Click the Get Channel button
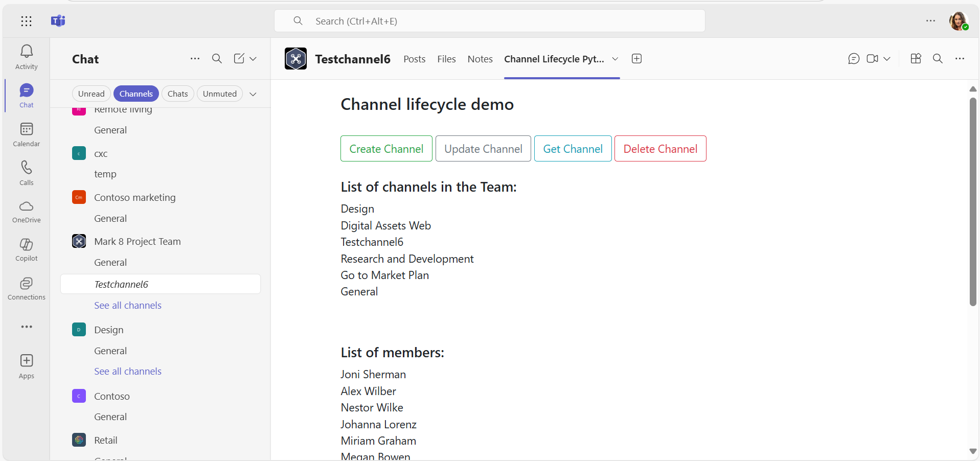 click(573, 149)
